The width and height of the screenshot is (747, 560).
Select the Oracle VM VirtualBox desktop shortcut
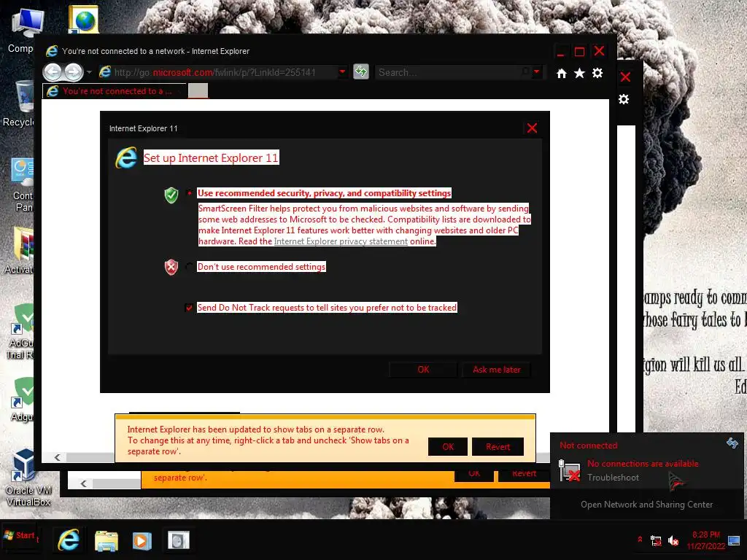point(28,478)
